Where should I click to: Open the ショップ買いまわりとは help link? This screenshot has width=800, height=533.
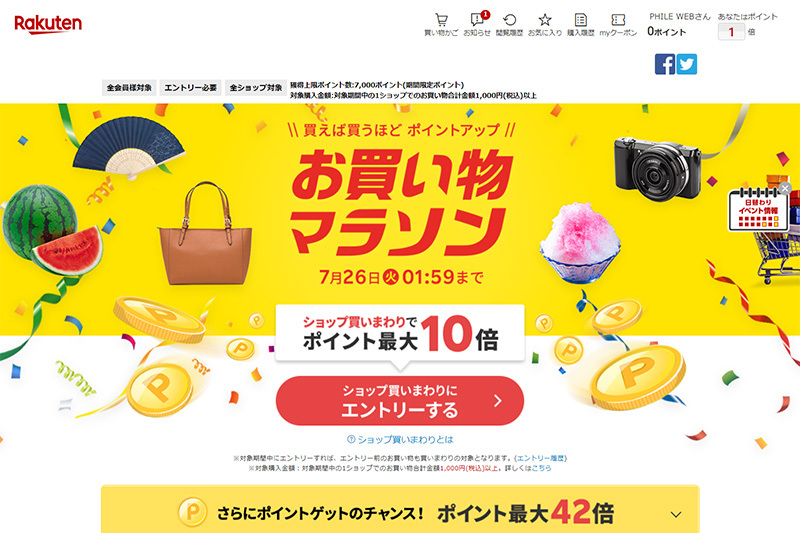click(400, 439)
